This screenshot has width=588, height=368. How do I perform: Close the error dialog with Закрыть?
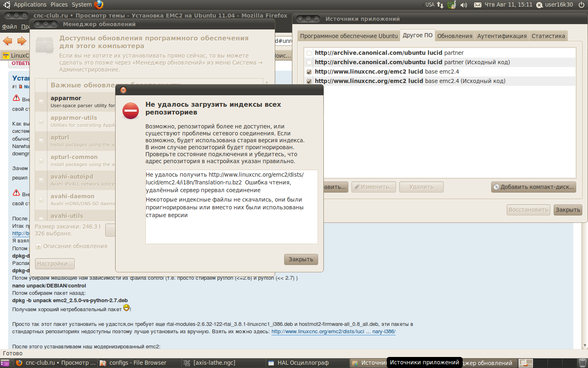(x=301, y=259)
